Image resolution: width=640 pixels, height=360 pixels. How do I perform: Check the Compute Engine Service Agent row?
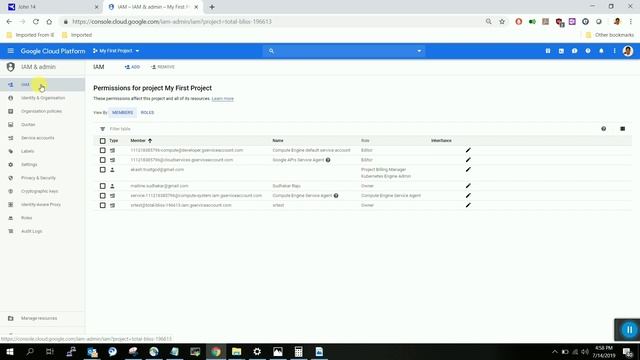(102, 196)
